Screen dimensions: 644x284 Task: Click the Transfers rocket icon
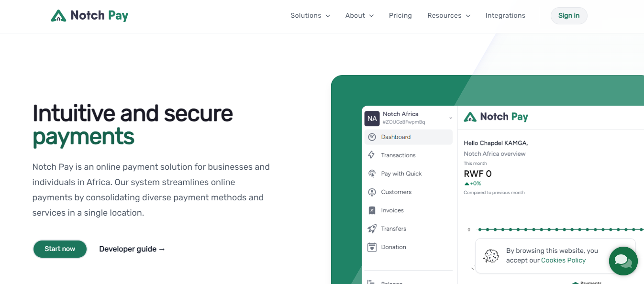tap(372, 229)
